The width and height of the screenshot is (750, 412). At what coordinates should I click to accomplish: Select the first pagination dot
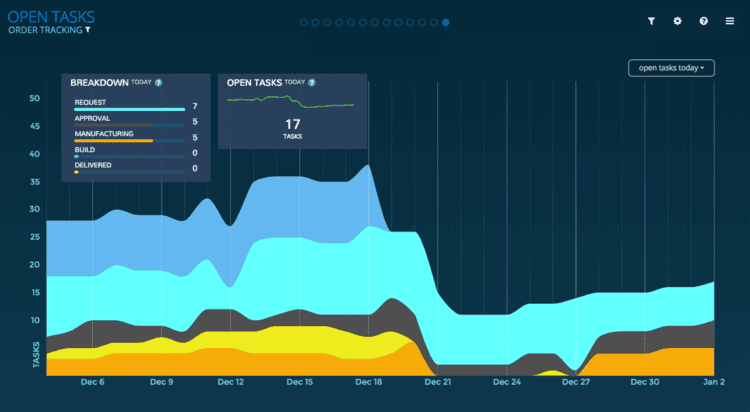pyautogui.click(x=304, y=22)
